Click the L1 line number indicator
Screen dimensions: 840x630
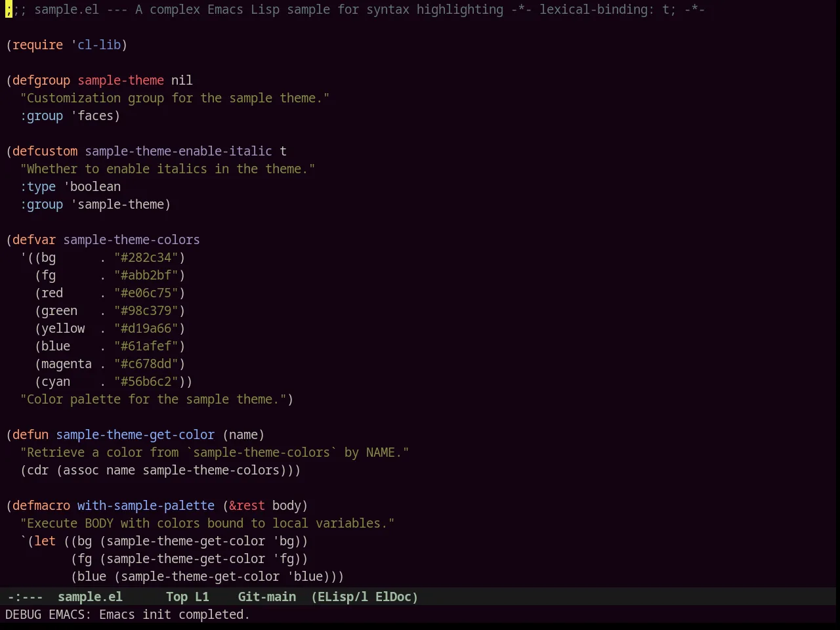tap(201, 597)
